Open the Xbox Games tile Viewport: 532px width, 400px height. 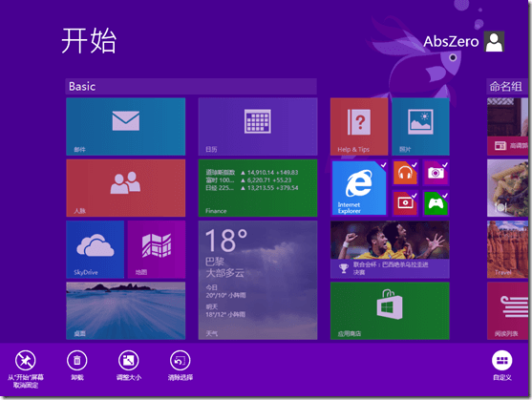(436, 203)
